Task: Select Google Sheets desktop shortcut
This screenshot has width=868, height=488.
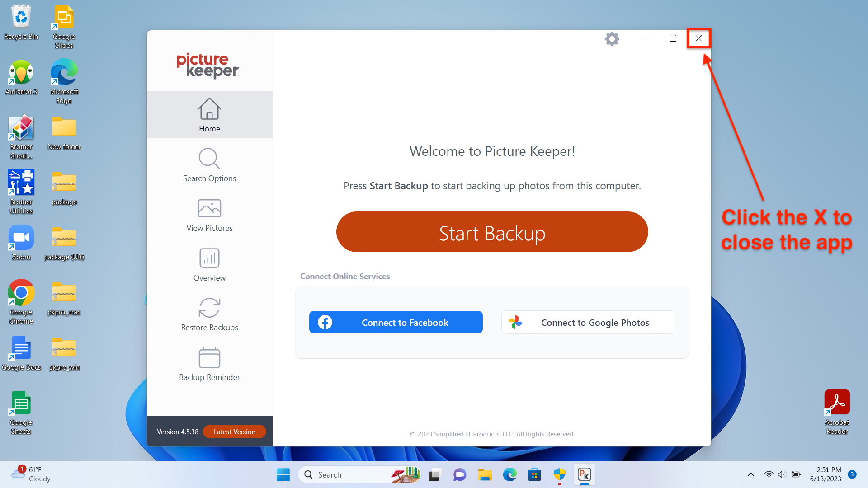Action: 21,413
